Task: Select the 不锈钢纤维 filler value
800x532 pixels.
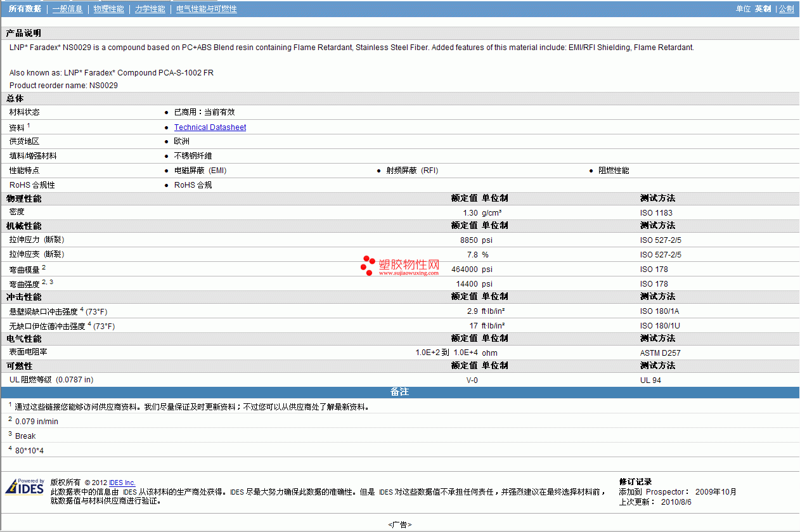Action: pos(193,156)
